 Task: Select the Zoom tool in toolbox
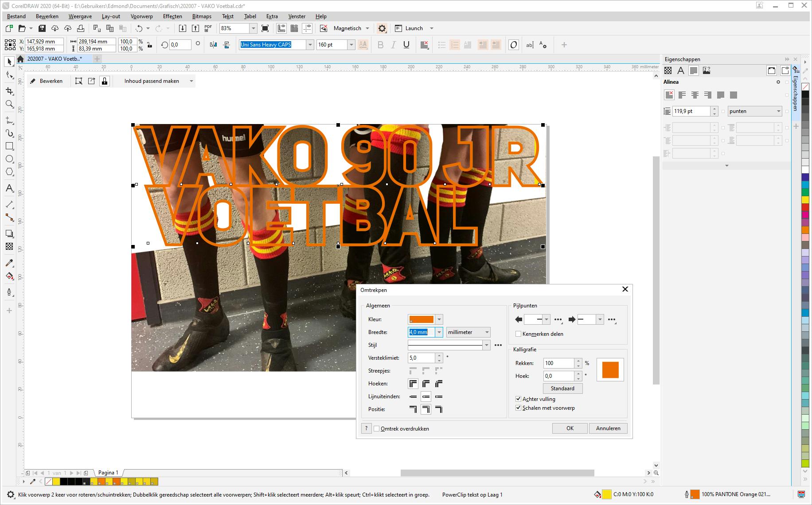[9, 104]
